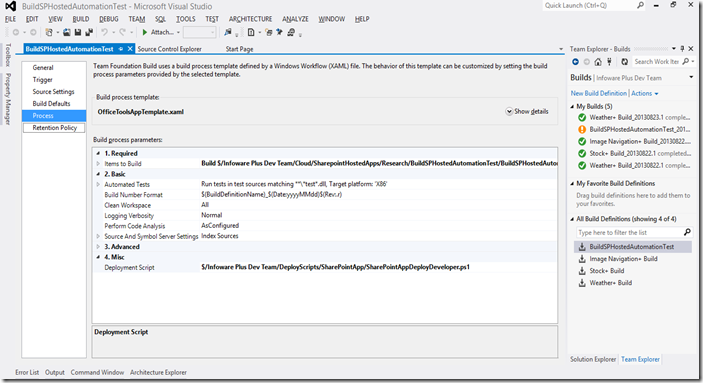Open the TEAM menu
This screenshot has width=703, height=383.
137,19
